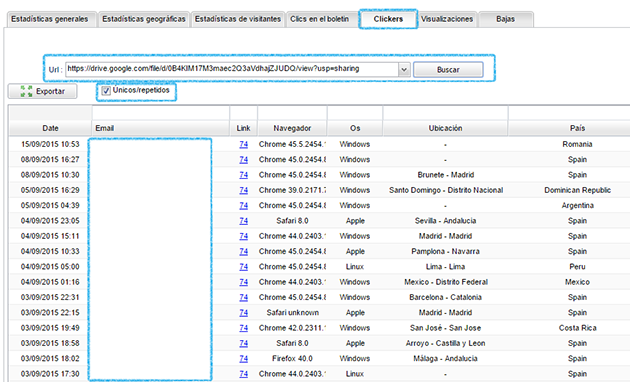Viewport: 630px width, 382px height.
Task: Sort by the Link column header
Action: [x=243, y=128]
